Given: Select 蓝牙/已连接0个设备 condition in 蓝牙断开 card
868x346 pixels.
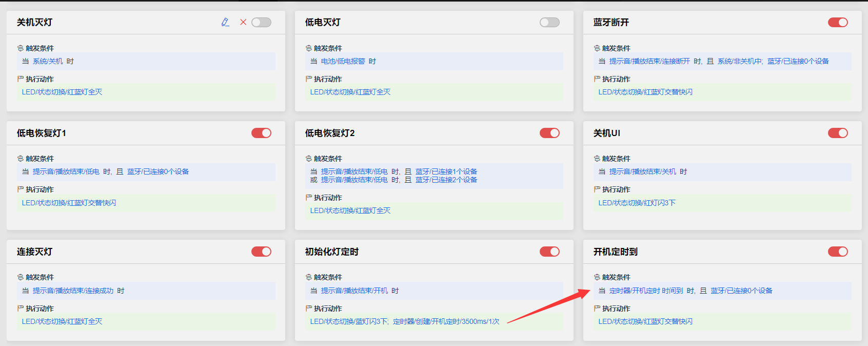Looking at the screenshot, I should (x=798, y=61).
